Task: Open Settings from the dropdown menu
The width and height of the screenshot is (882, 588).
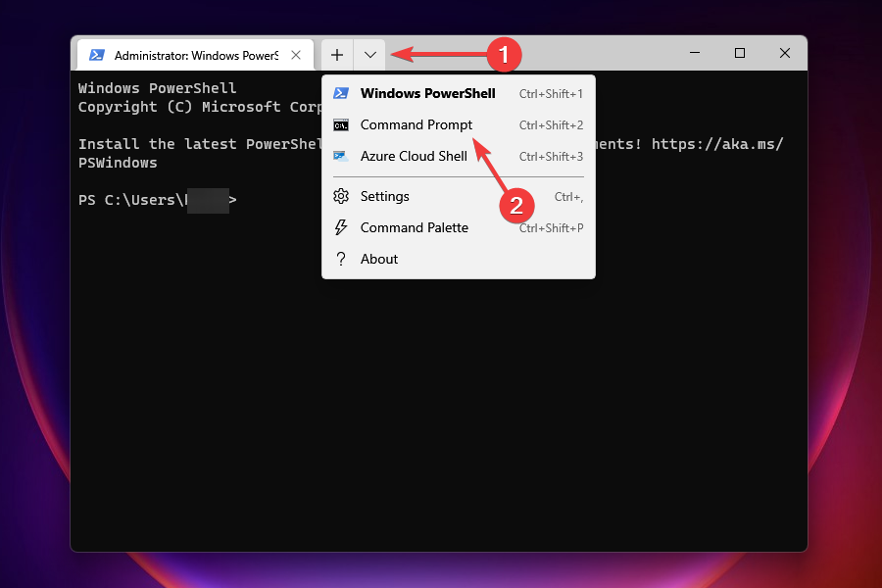Action: coord(459,196)
